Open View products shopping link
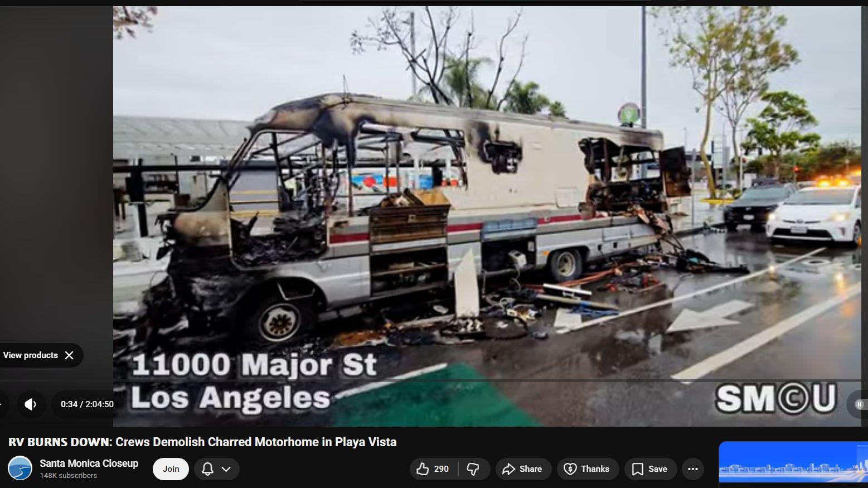The width and height of the screenshot is (868, 488). pos(31,355)
